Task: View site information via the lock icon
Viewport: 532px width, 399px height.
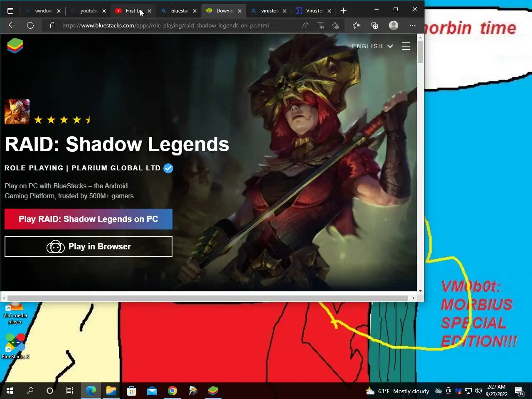Action: click(53, 25)
